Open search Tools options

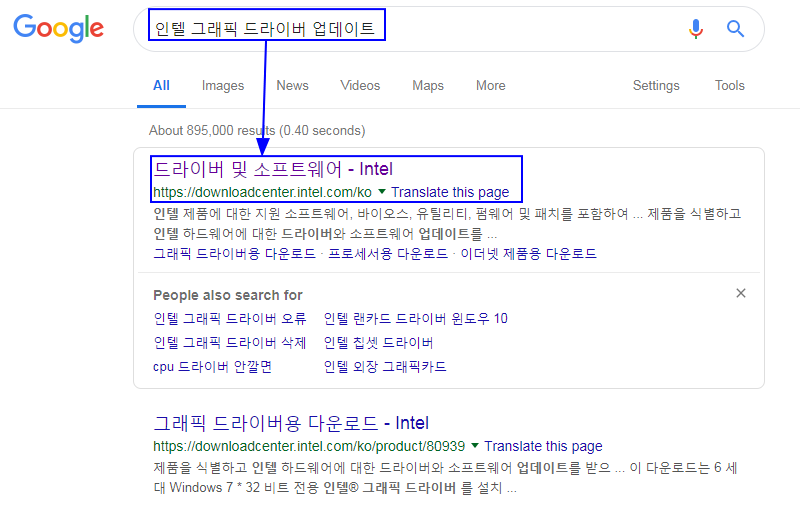pos(730,86)
